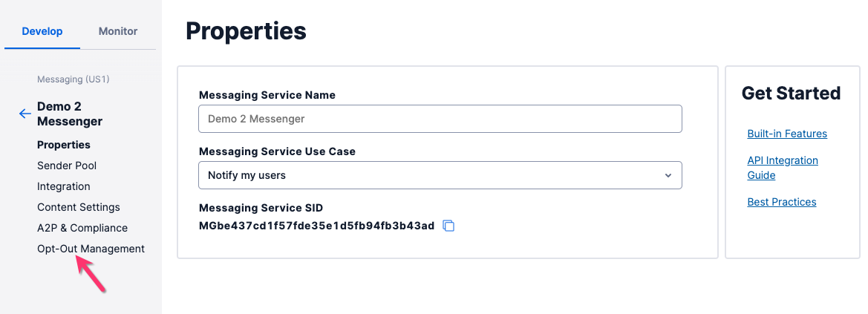The height and width of the screenshot is (314, 868).
Task: Go to Sender Pool settings
Action: pos(67,166)
